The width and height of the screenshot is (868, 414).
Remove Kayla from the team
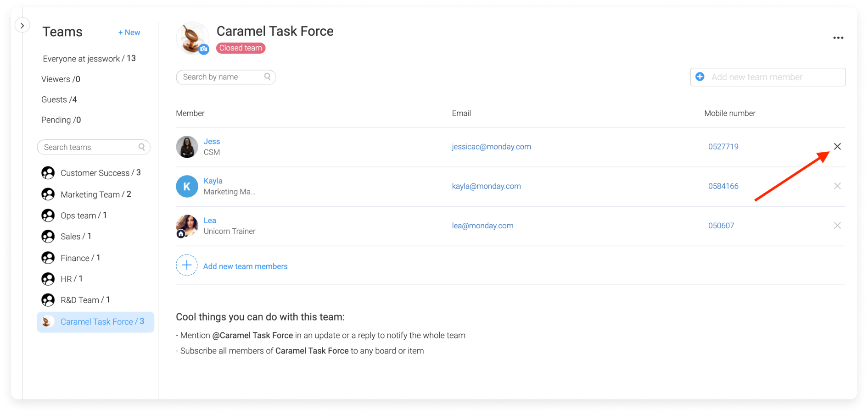pos(837,186)
